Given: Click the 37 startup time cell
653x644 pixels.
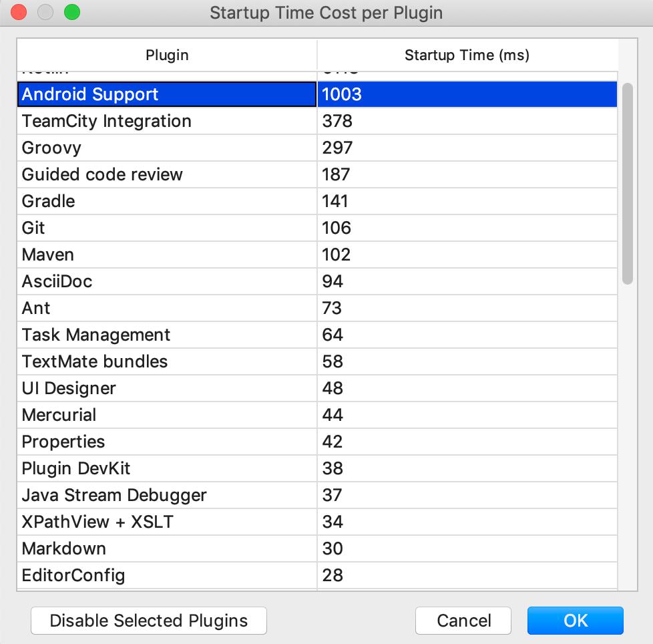Looking at the screenshot, I should (467, 495).
